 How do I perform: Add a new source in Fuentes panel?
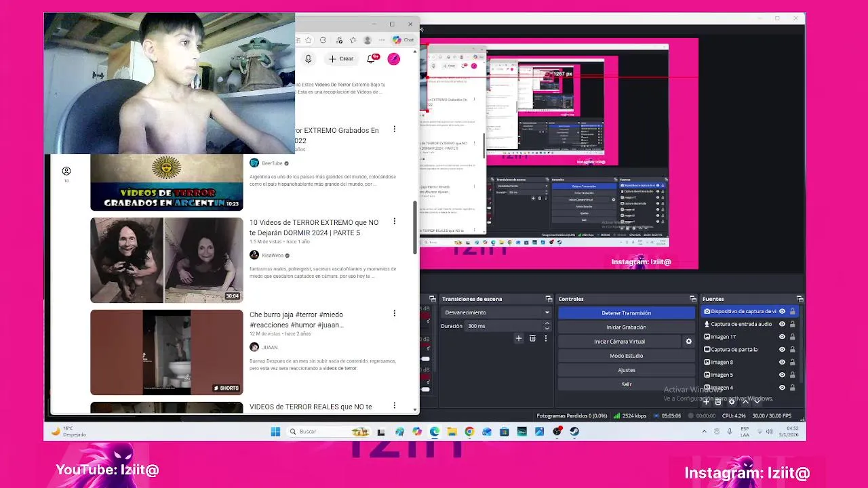(706, 402)
